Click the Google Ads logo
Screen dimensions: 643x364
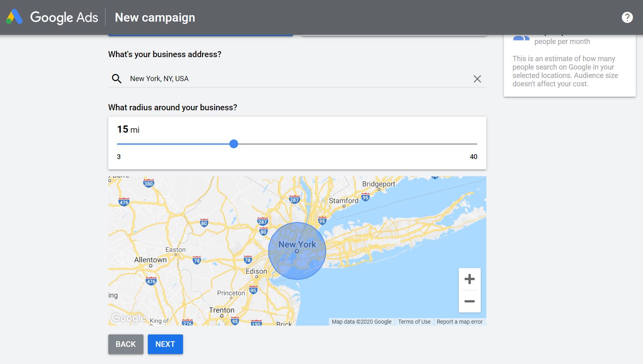52,17
